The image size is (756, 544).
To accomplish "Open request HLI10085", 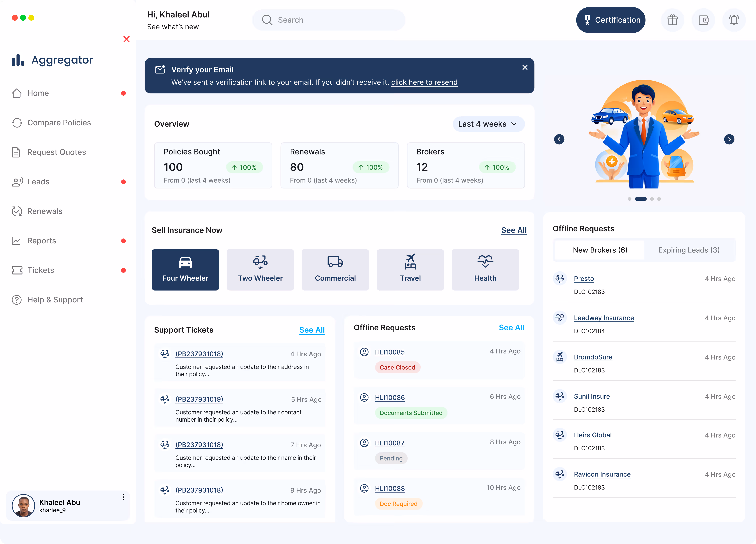I will [390, 352].
